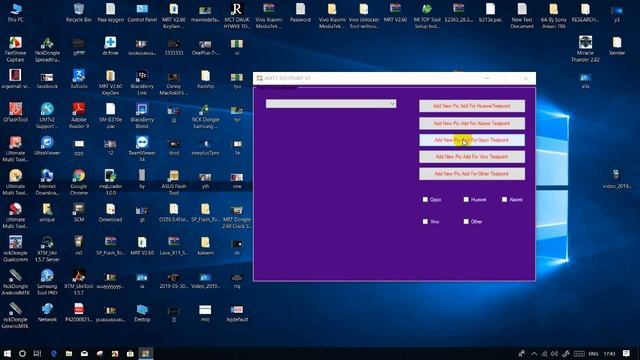
Task: Select MRT Dongle 2.60 Crack desktop icon
Action: click(237, 216)
